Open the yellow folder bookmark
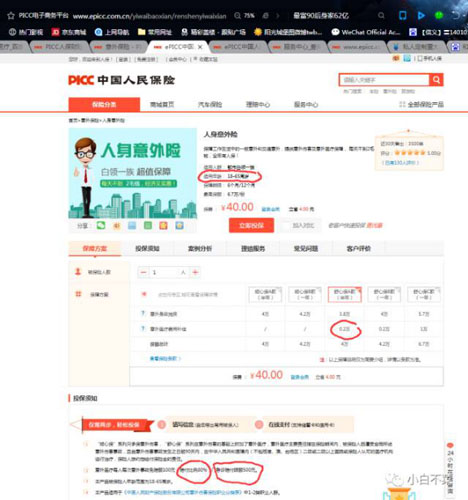Image resolution: width=468 pixels, height=500 pixels. point(155,32)
